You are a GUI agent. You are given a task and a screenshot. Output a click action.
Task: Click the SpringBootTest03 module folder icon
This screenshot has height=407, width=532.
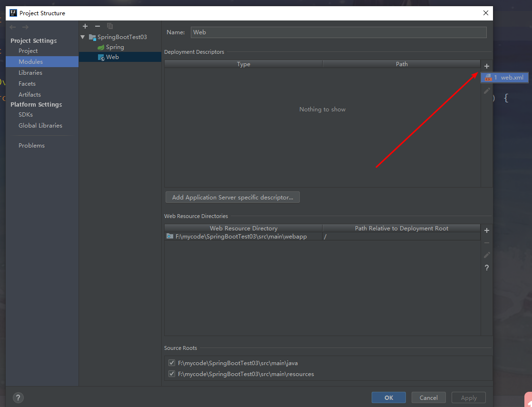coord(92,37)
